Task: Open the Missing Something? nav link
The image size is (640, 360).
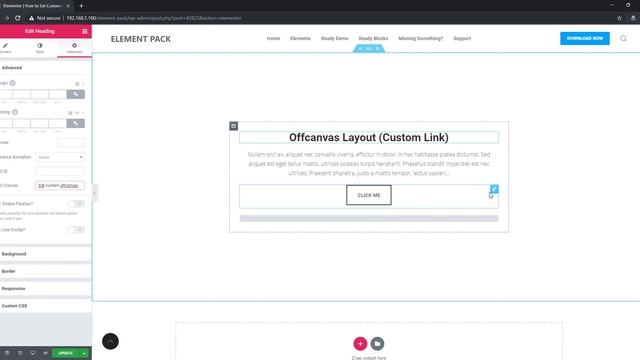Action: click(420, 38)
